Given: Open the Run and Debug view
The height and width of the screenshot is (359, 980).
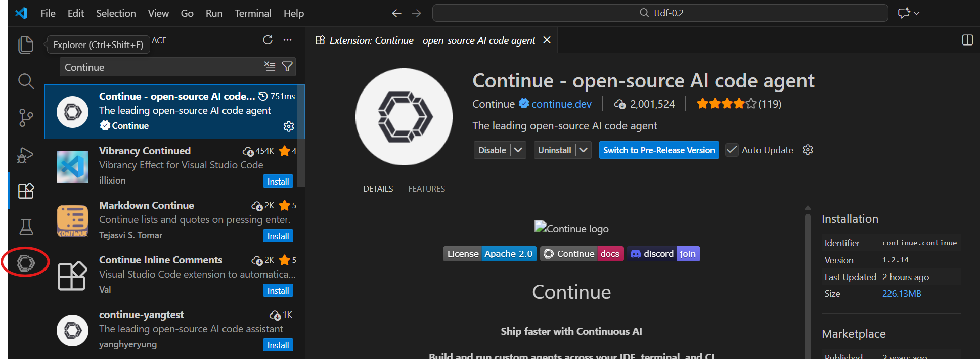Looking at the screenshot, I should point(26,155).
